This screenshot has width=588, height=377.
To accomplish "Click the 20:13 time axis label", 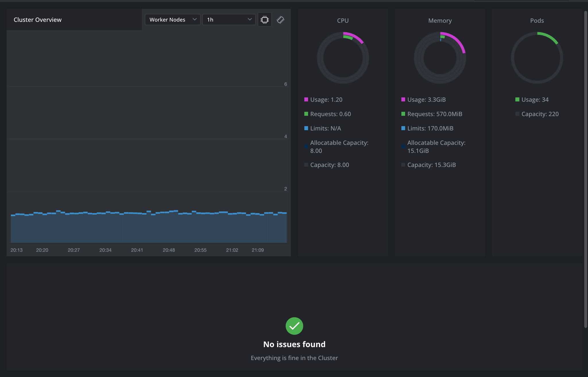I will [x=16, y=250].
